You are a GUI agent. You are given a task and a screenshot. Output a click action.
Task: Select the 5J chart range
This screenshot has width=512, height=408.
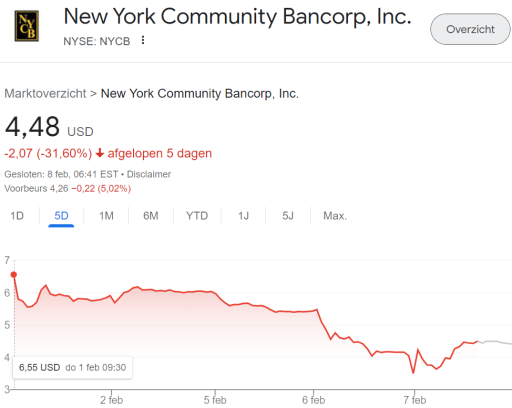288,216
